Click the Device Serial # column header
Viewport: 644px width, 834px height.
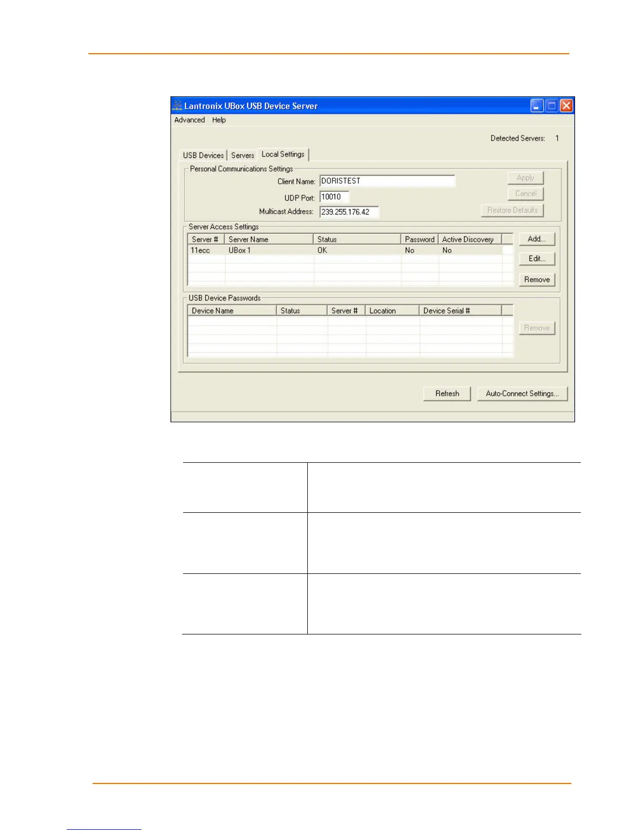[460, 311]
